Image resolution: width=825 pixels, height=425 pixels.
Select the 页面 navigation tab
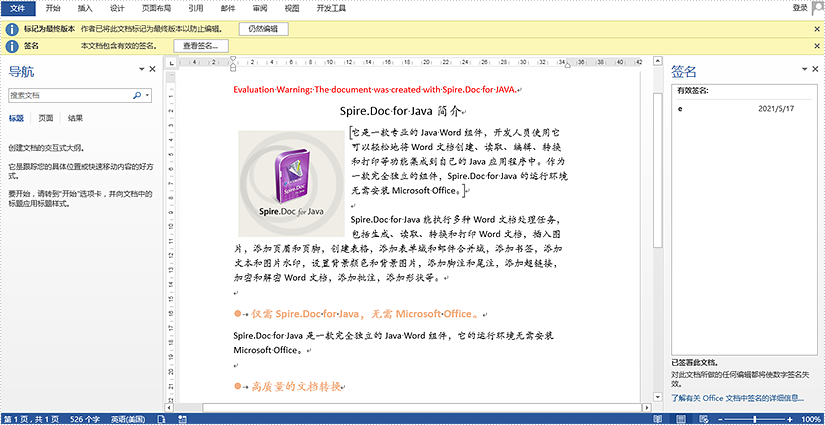click(x=46, y=118)
